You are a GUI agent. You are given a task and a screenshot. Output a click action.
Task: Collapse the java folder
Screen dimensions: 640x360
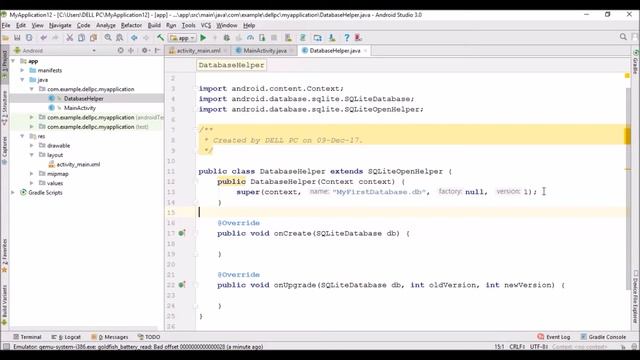tap(22, 80)
